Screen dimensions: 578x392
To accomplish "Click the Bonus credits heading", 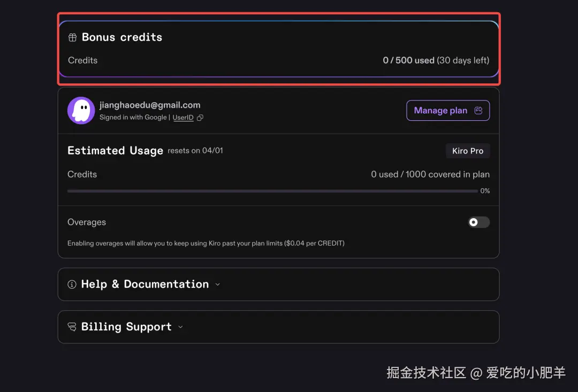I will [x=122, y=37].
